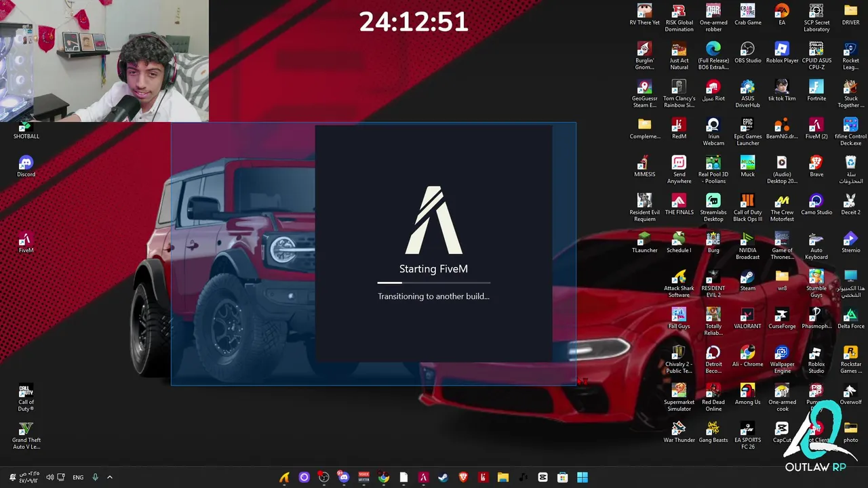
Task: Select the FiveM desktop shortcut beside the splash window
Action: coord(26,243)
